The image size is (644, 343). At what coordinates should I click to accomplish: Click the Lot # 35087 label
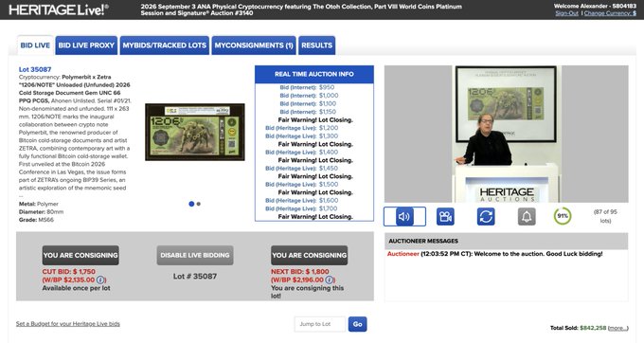pyautogui.click(x=195, y=277)
